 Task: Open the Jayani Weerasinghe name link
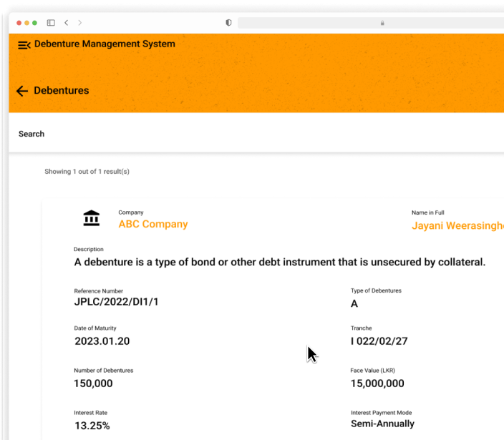tap(457, 225)
